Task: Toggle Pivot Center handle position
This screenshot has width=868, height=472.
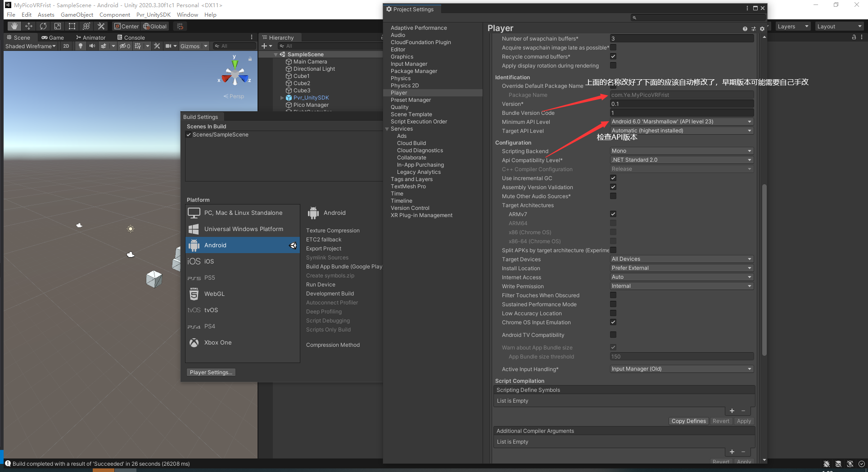Action: click(127, 26)
